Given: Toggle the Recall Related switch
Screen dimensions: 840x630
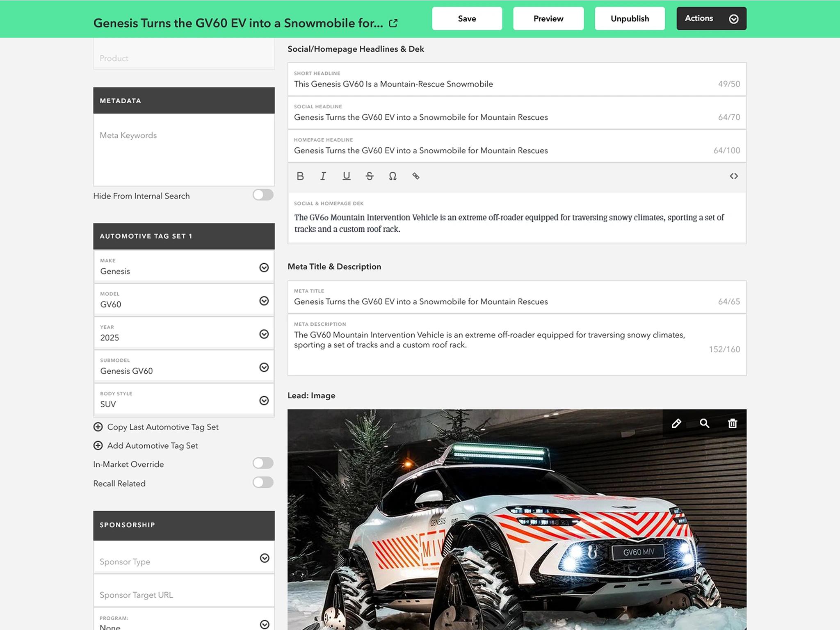Looking at the screenshot, I should tap(263, 482).
